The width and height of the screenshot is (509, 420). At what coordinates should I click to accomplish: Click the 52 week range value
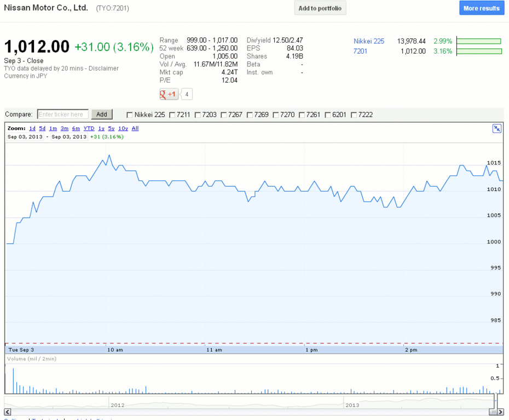tap(212, 48)
